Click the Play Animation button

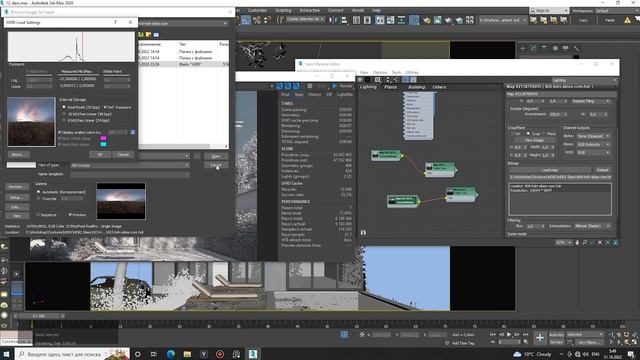pyautogui.click(x=509, y=335)
